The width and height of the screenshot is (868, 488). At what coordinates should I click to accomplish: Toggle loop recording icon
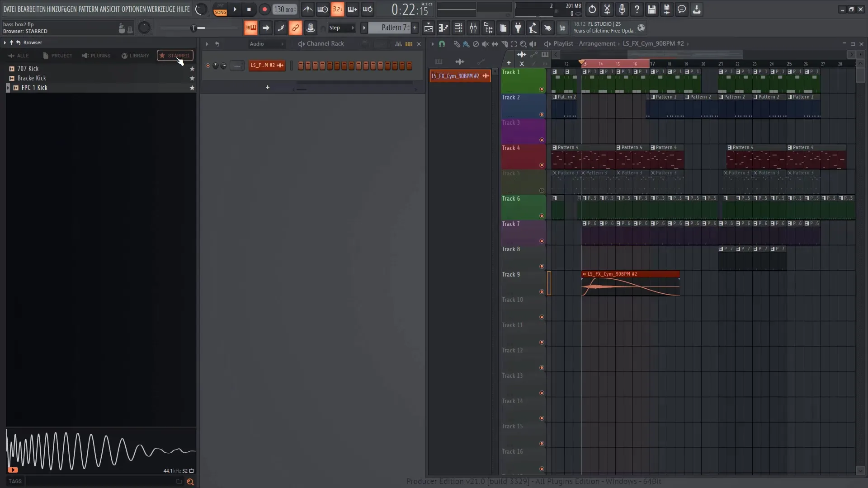coord(368,9)
